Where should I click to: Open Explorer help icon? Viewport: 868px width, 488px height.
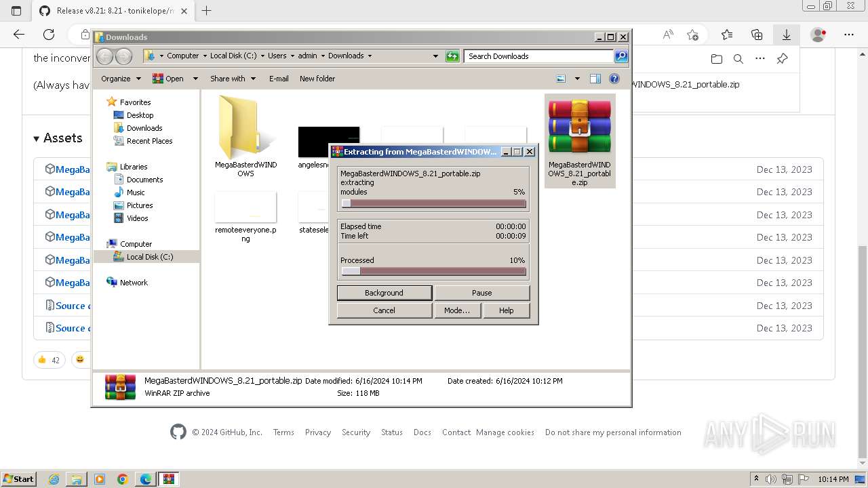click(x=614, y=79)
